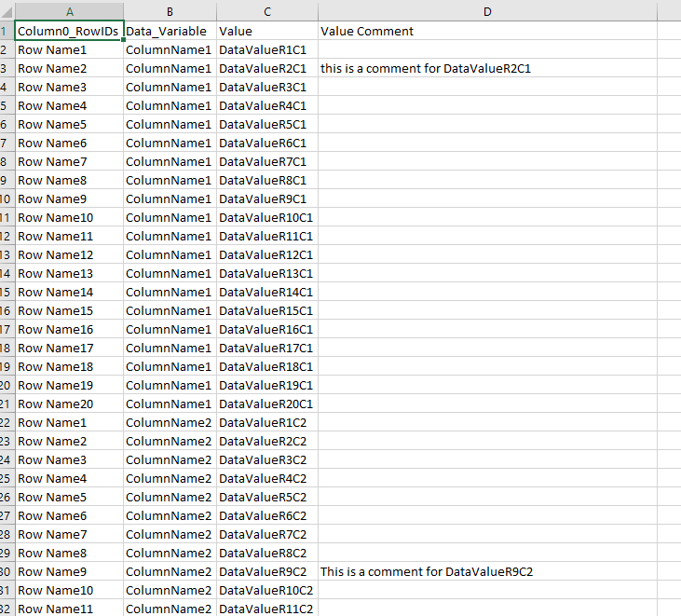Click the Data_Variable header cell
This screenshot has height=616, width=681.
click(x=170, y=31)
